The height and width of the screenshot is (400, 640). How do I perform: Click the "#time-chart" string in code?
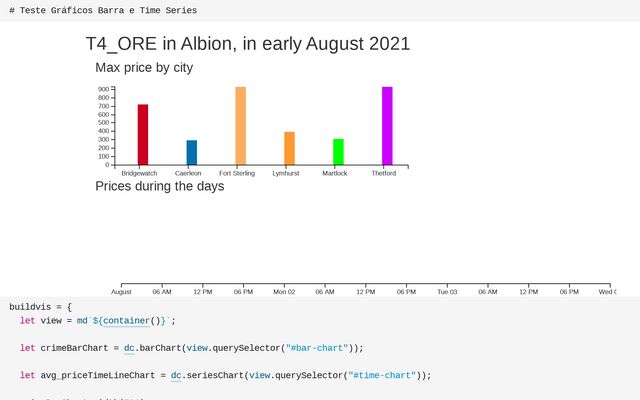[x=382, y=376]
